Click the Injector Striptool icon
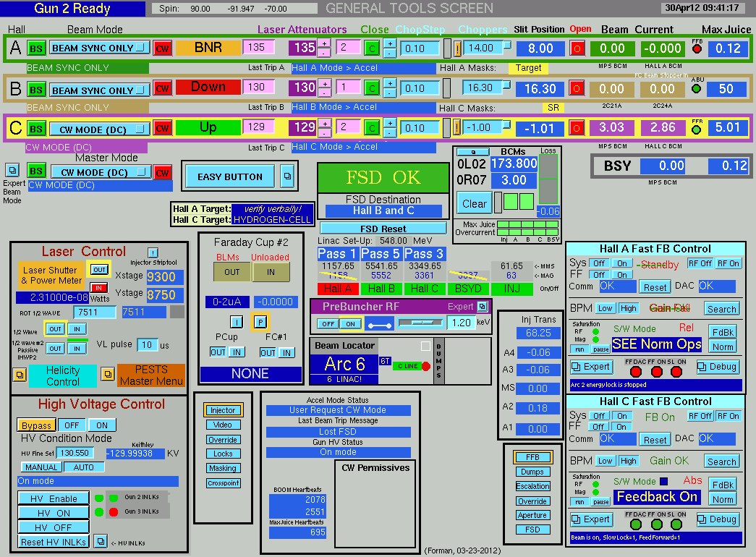 pos(153,252)
